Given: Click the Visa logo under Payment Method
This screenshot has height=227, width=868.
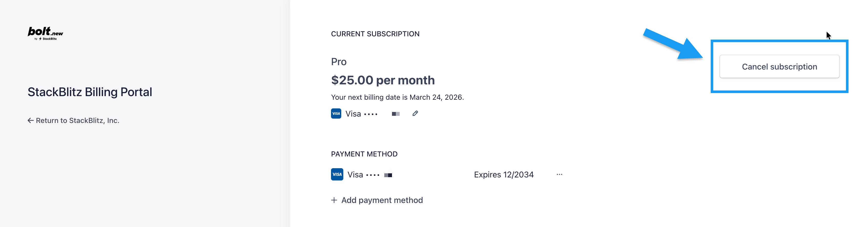Looking at the screenshot, I should click(x=337, y=175).
